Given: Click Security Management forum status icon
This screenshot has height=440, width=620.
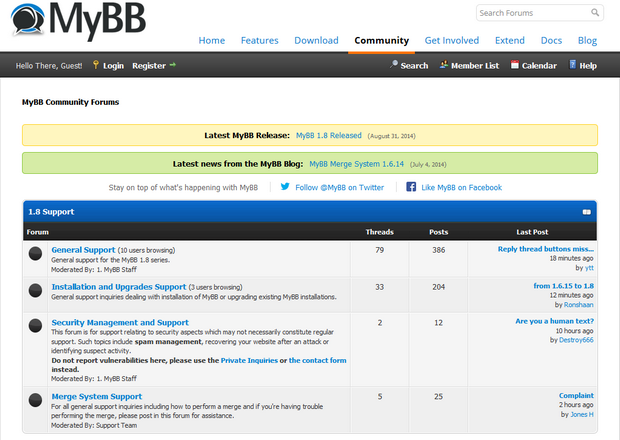Looking at the screenshot, I should tap(35, 325).
